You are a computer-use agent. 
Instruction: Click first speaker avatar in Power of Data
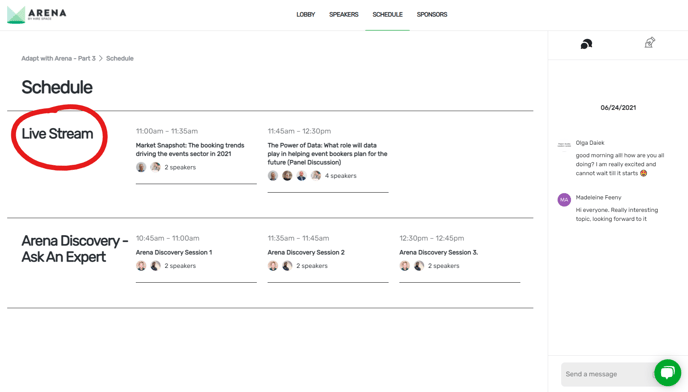[273, 176]
